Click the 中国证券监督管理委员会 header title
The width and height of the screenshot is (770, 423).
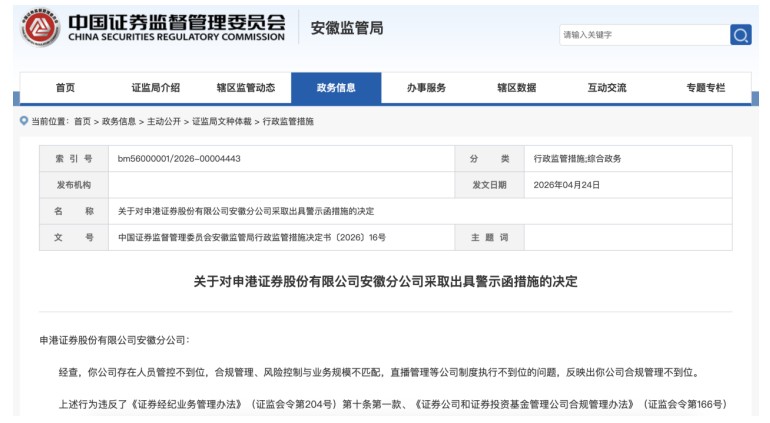click(x=176, y=23)
